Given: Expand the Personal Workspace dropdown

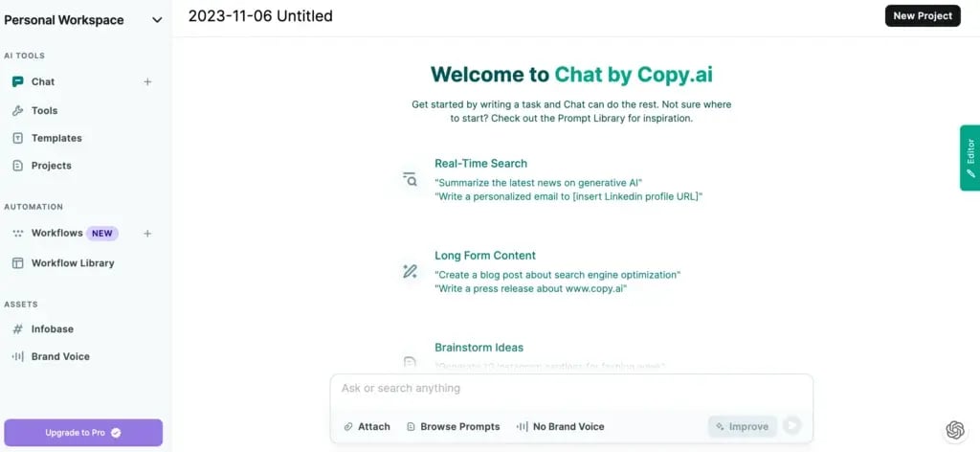Looking at the screenshot, I should 157,19.
